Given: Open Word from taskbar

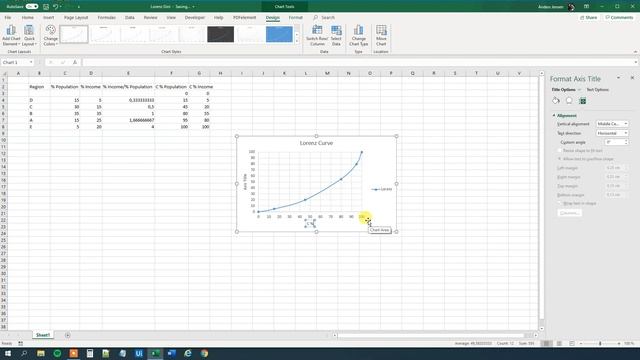Looking at the screenshot, I should coord(171,353).
